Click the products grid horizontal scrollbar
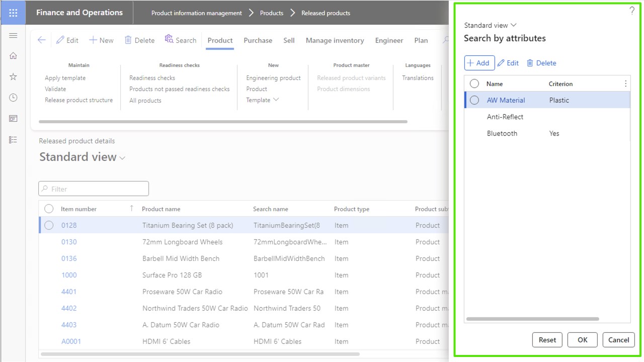The image size is (644, 362). click(200, 354)
